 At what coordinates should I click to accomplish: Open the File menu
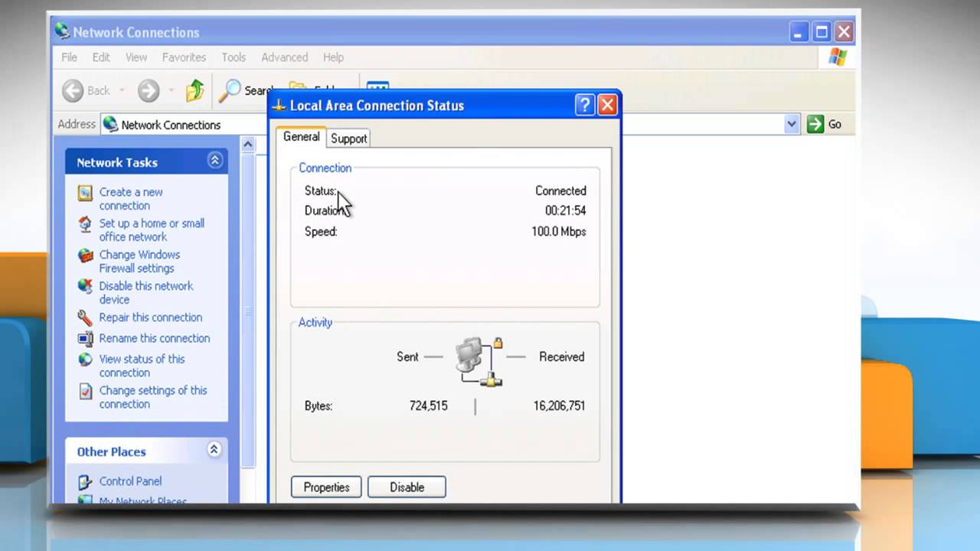click(69, 57)
